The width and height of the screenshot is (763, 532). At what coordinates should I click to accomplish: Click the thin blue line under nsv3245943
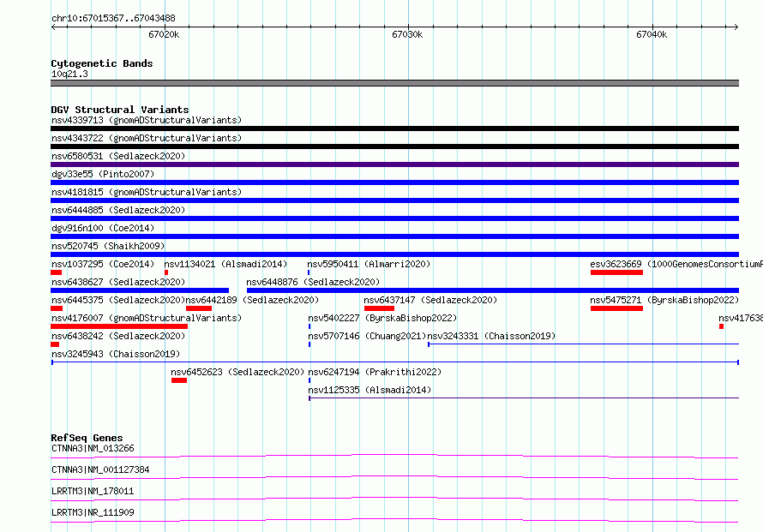(x=395, y=362)
